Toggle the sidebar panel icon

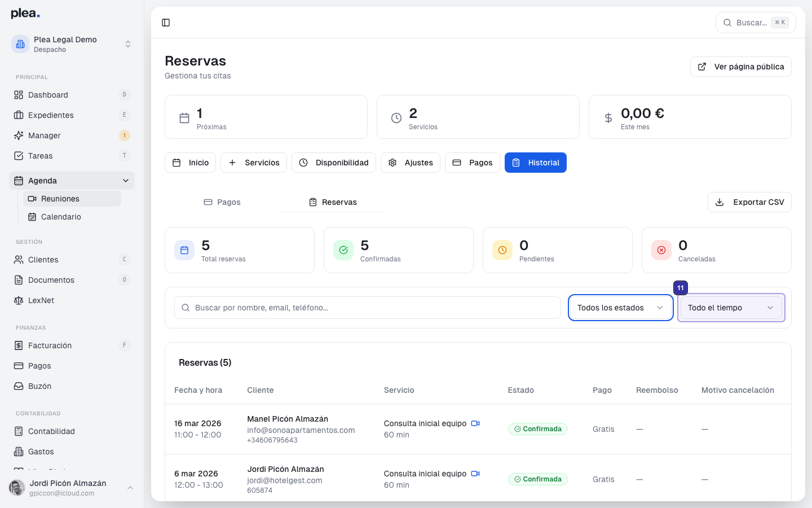pyautogui.click(x=166, y=23)
